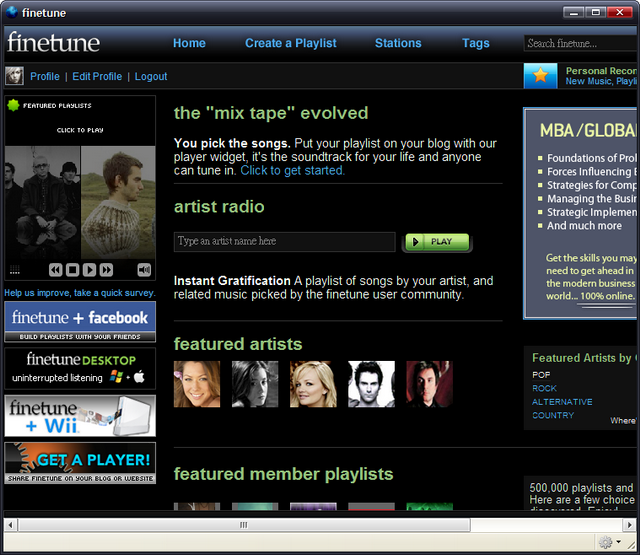640x555 pixels.
Task: Select ALTERNATIVE genre link
Action: tap(562, 402)
